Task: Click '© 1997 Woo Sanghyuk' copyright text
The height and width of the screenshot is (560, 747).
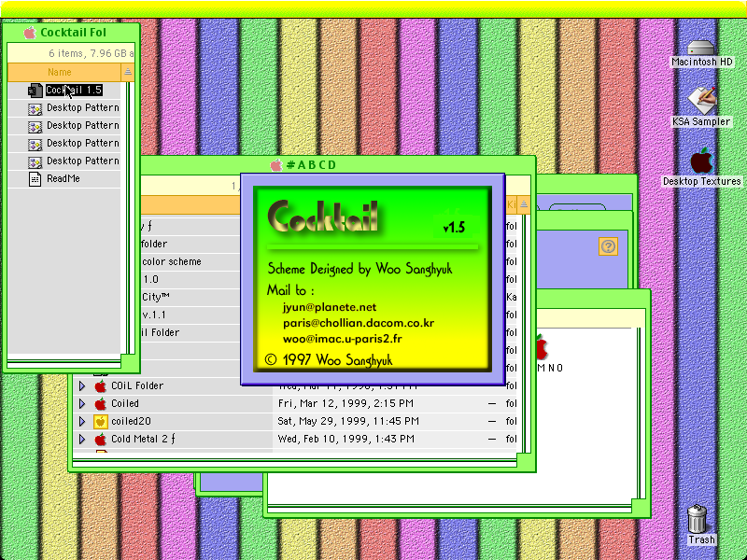Action: click(329, 359)
